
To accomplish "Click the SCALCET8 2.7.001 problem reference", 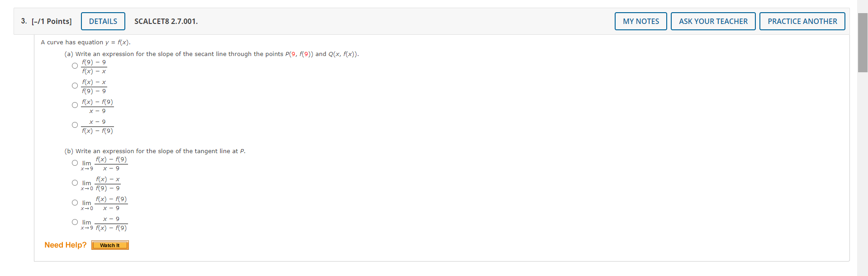I will click(166, 21).
